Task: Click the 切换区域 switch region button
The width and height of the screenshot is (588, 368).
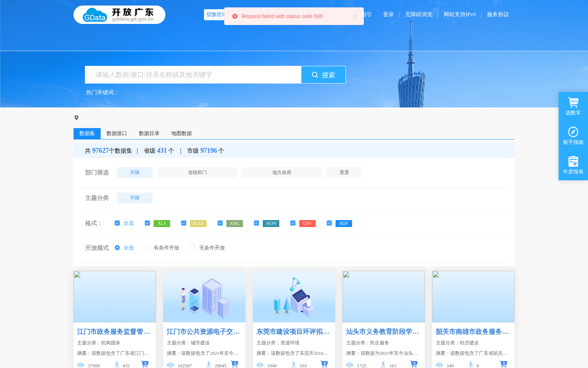Action: tap(215, 15)
